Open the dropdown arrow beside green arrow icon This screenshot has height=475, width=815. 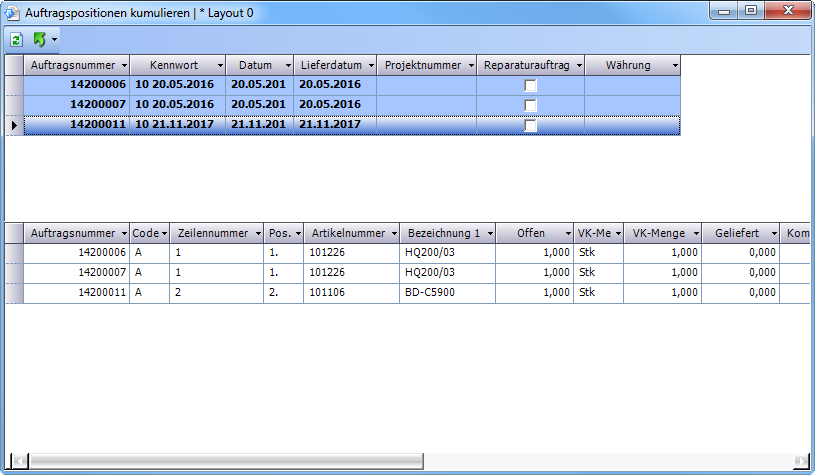click(54, 40)
